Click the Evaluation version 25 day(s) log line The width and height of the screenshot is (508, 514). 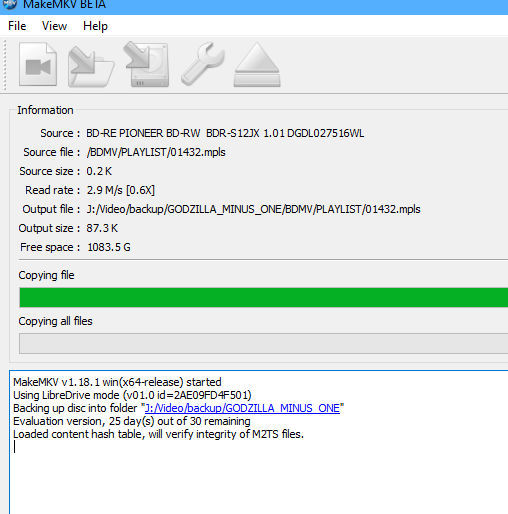pos(132,421)
